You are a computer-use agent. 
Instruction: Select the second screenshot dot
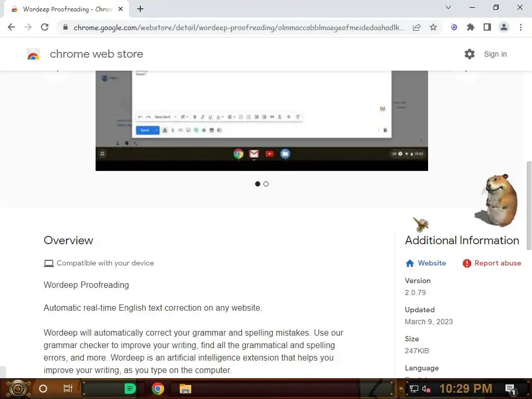click(266, 184)
